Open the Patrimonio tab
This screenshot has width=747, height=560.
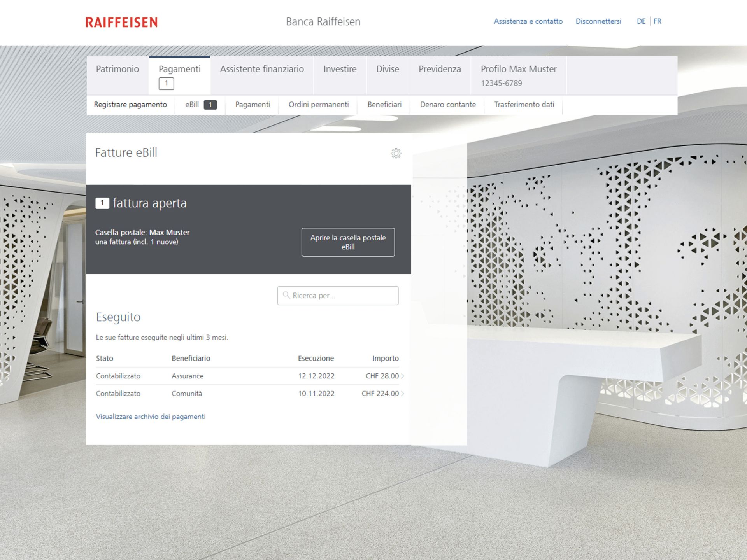click(x=117, y=69)
